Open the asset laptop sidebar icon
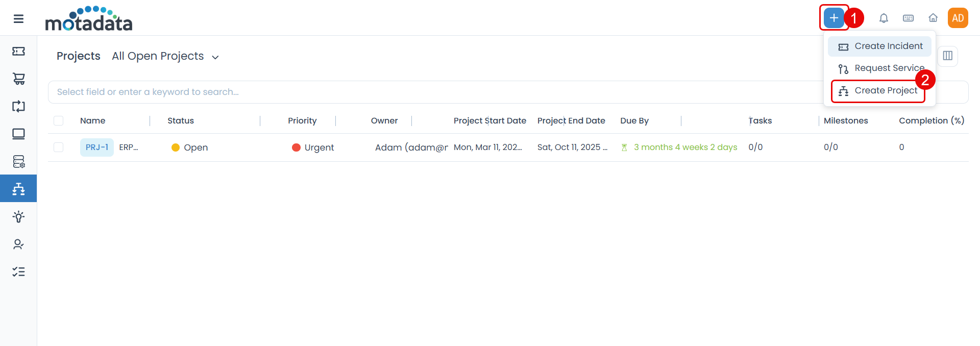This screenshot has height=346, width=980. tap(18, 134)
